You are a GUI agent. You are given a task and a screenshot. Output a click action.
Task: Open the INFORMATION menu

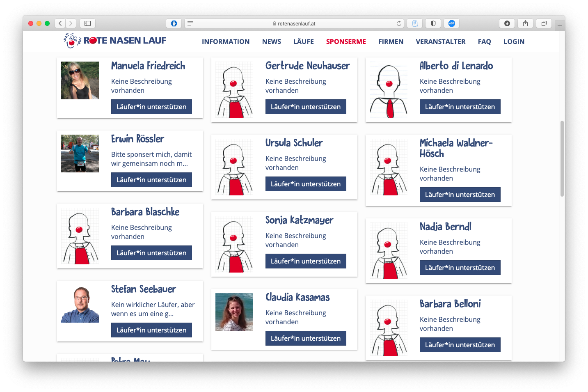tap(226, 41)
